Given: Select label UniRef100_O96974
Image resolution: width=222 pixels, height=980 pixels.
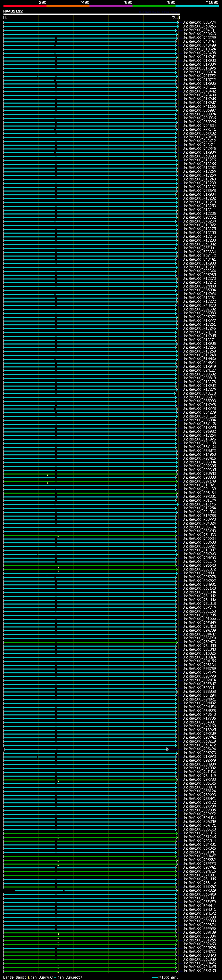Looking at the screenshot, I should point(199,72).
